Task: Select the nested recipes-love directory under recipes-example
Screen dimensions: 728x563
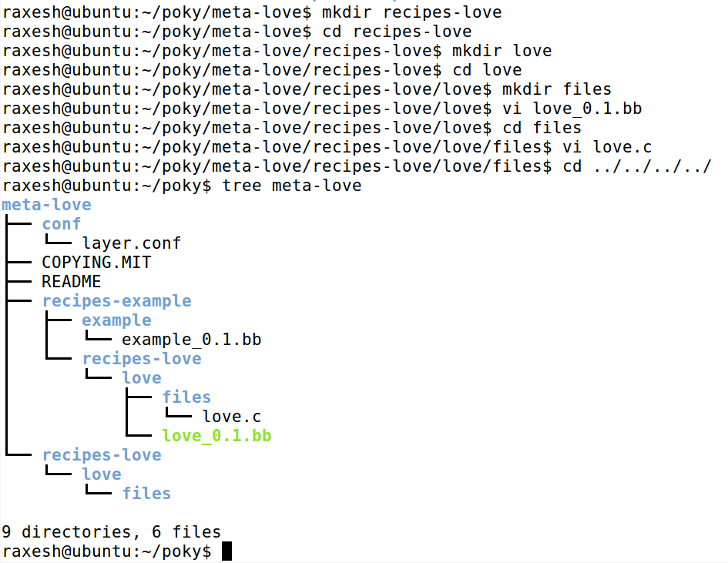Action: point(142,358)
